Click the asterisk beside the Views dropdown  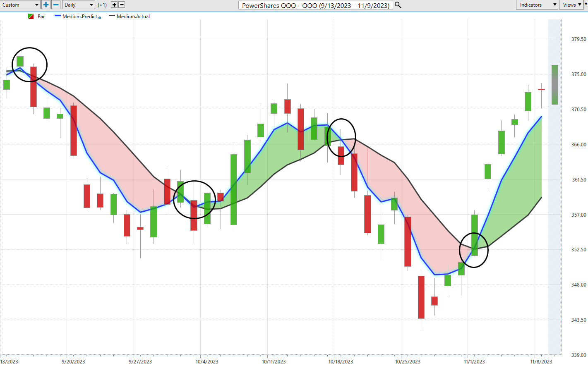point(586,5)
